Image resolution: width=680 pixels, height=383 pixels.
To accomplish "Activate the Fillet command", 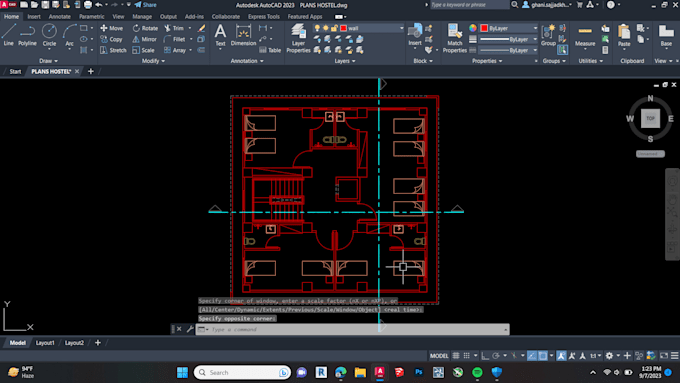I will [175, 39].
